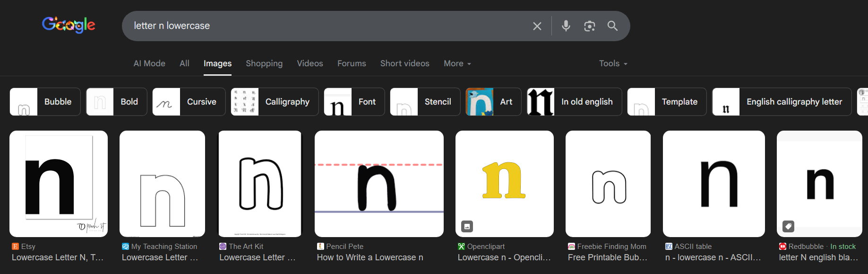Click the My Teaching Station favicon

point(125,247)
